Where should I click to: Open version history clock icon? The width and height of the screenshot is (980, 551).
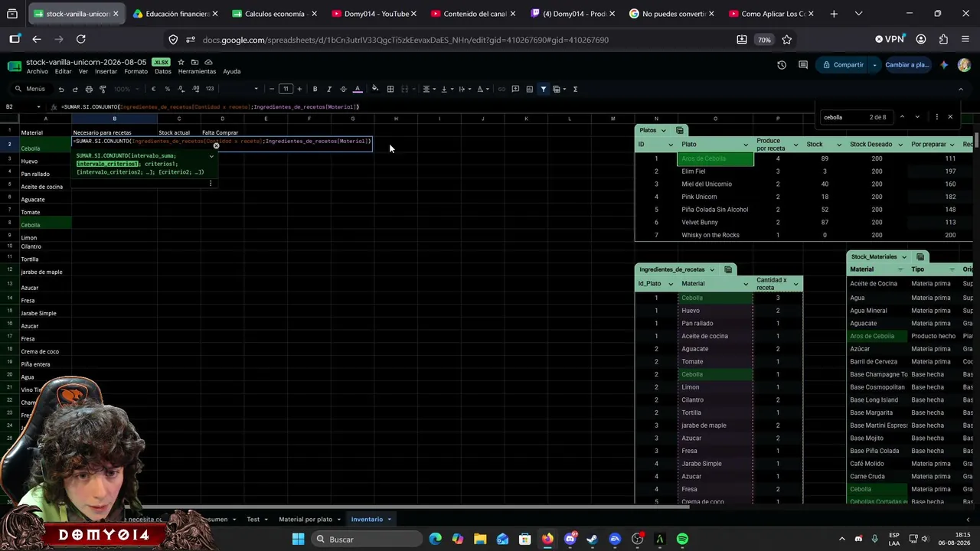tap(782, 65)
